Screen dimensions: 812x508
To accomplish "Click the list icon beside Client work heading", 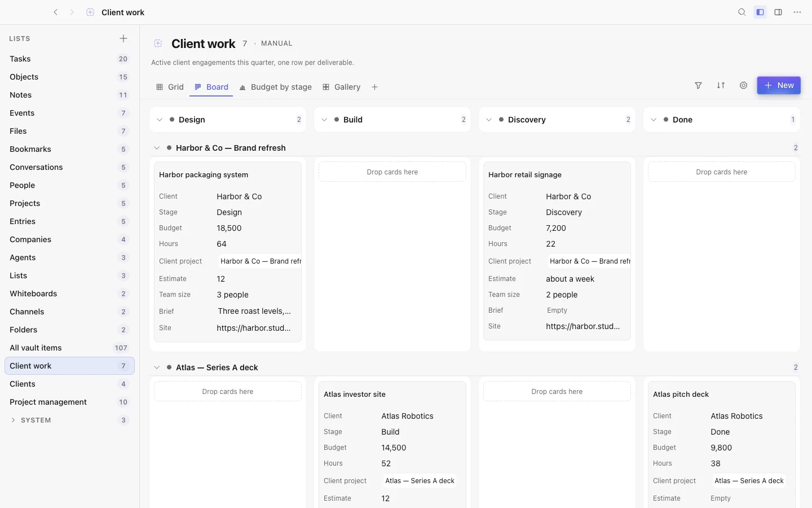I will (158, 43).
